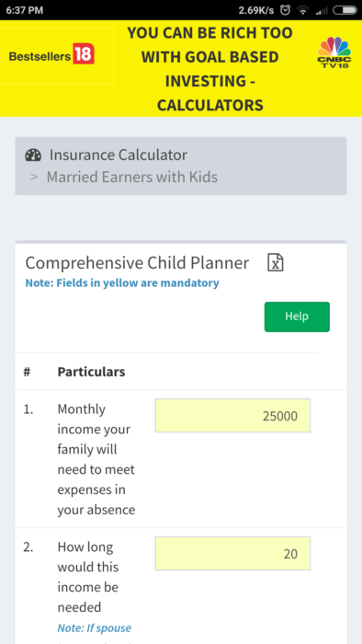The image size is (362, 644).
Task: Tap the blue Note: If spouse text
Action: 95,628
